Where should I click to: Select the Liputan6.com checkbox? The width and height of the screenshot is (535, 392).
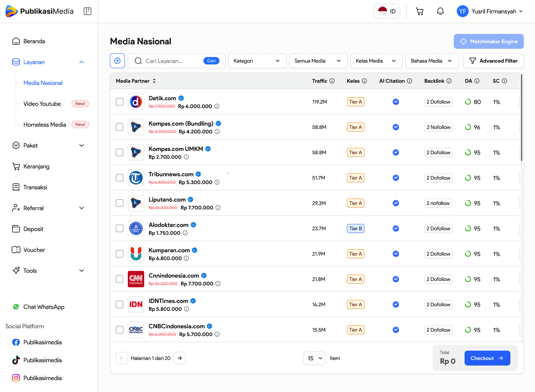pyautogui.click(x=120, y=203)
